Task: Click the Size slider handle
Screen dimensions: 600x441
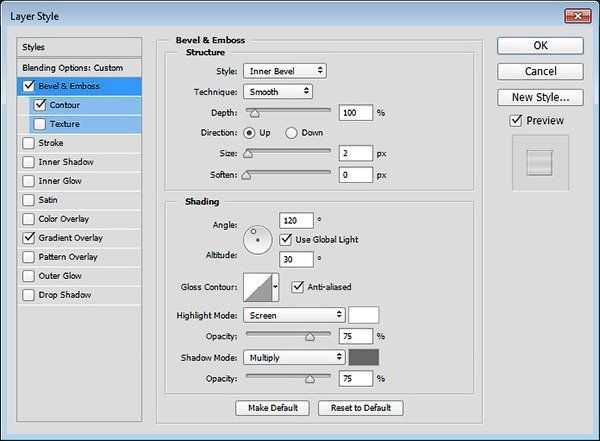Action: (x=248, y=154)
